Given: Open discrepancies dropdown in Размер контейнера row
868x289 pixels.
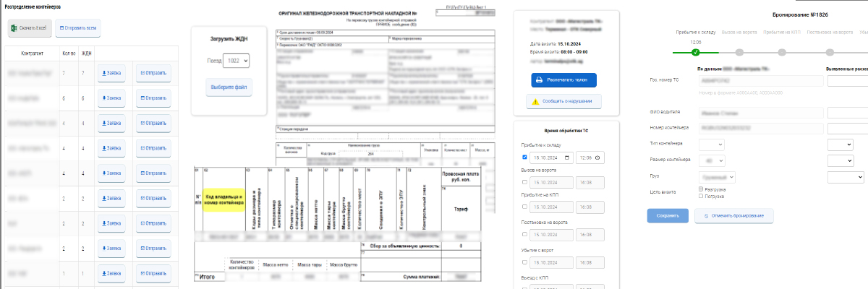Looking at the screenshot, I should point(841,160).
